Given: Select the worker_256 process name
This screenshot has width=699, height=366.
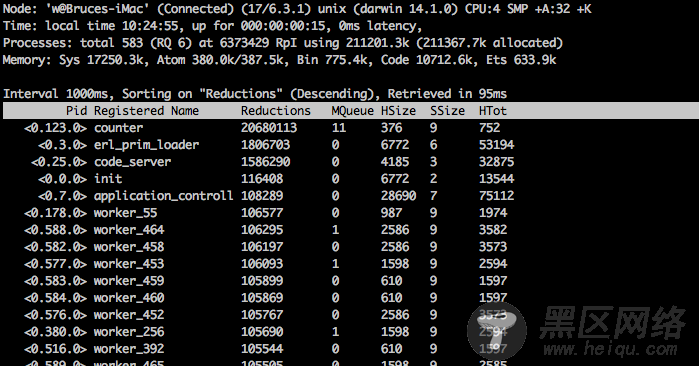Looking at the screenshot, I should (x=129, y=332).
